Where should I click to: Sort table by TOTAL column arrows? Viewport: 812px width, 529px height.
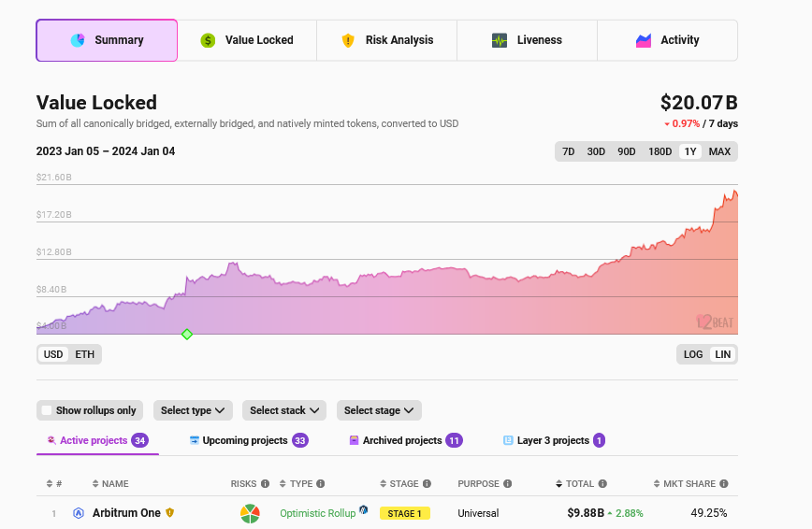[558, 484]
